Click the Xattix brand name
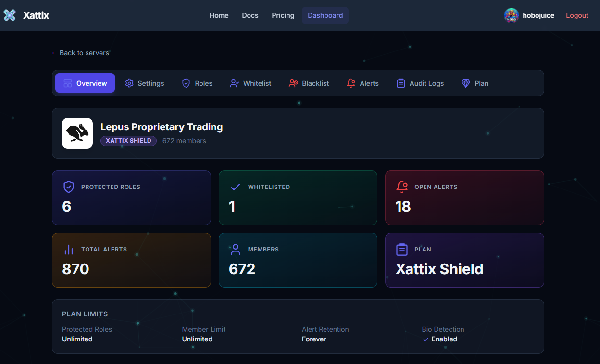This screenshot has height=364, width=600. click(x=36, y=15)
